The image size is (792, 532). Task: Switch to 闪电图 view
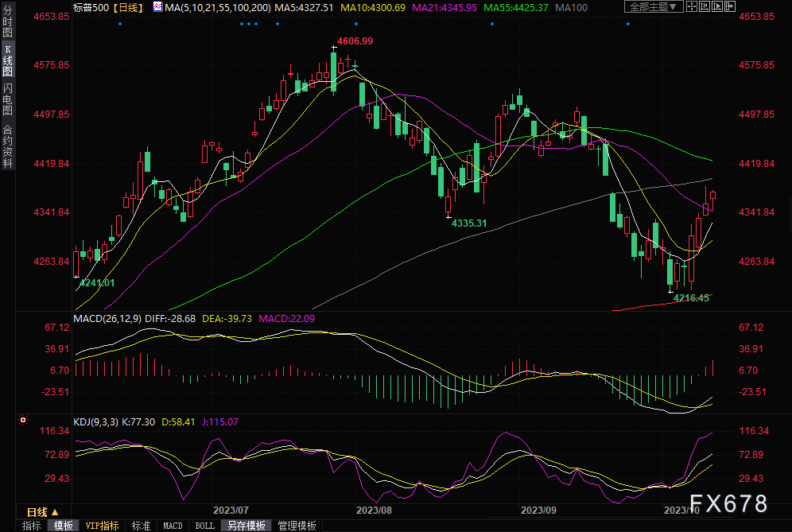pos(8,99)
